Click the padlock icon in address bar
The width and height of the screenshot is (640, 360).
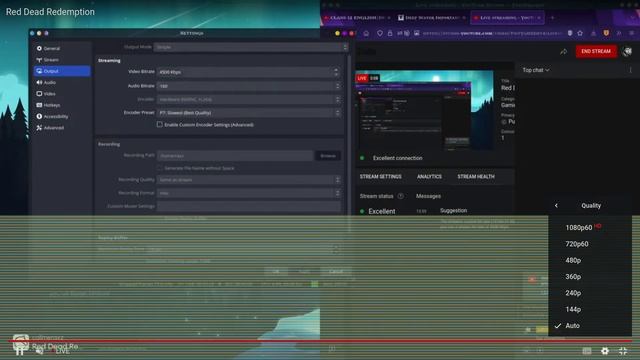390,33
